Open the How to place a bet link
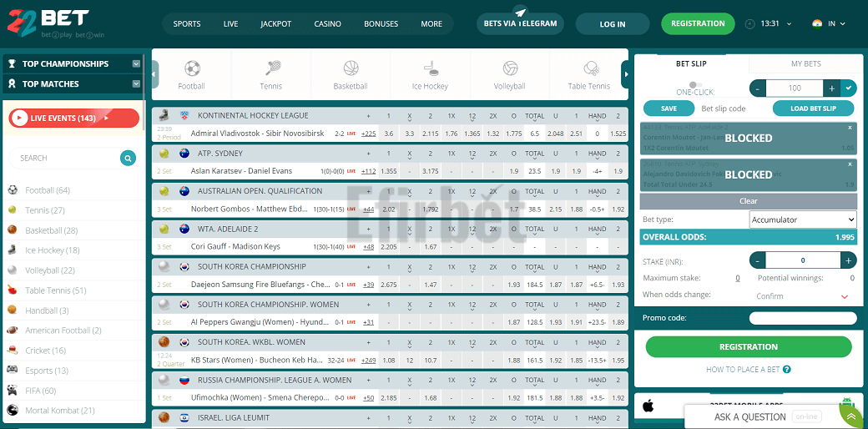This screenshot has width=868, height=429. click(x=743, y=369)
